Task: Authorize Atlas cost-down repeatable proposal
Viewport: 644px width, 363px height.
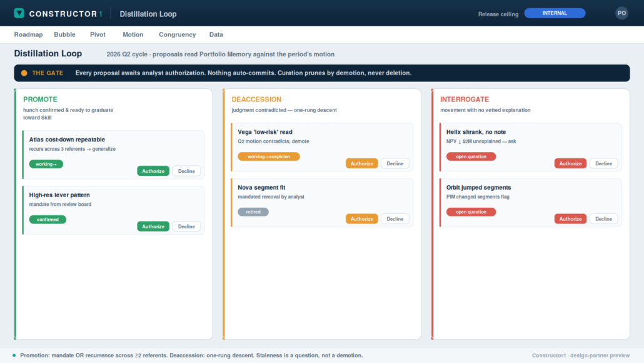Action: coord(153,171)
